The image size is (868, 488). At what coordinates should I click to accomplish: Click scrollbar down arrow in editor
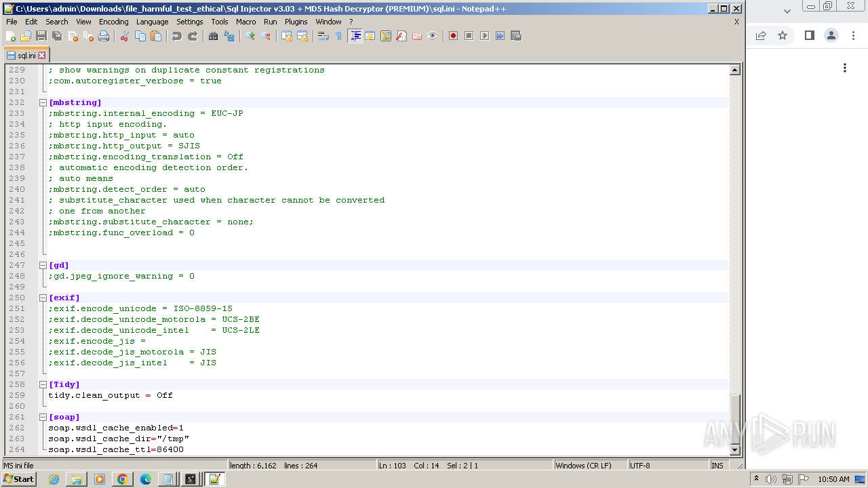pyautogui.click(x=734, y=450)
